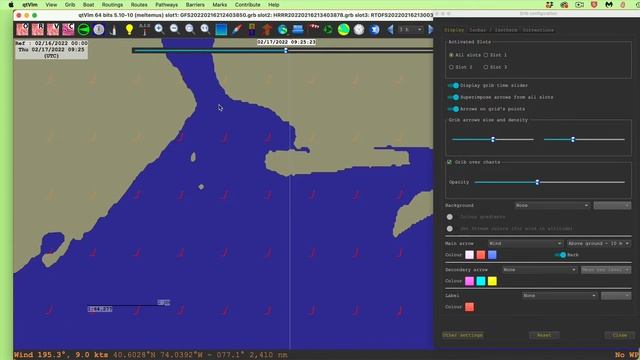Switch to the Corrections tab
Screen dimensions: 640x360
click(x=538, y=30)
